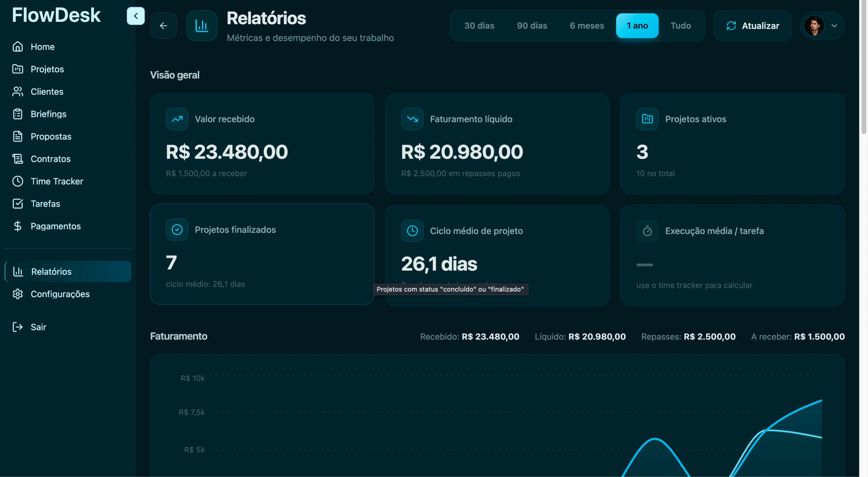Open the Pagamentos section
868x477 pixels.
pyautogui.click(x=68, y=226)
